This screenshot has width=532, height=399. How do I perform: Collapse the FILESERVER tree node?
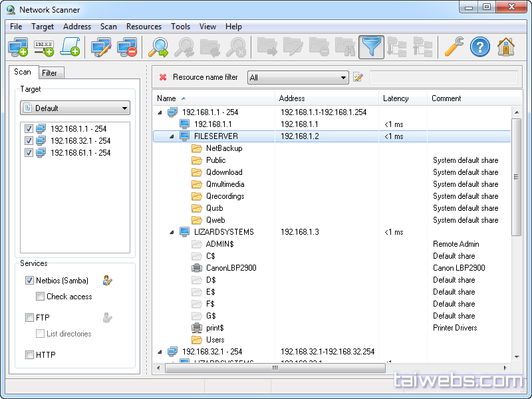172,136
